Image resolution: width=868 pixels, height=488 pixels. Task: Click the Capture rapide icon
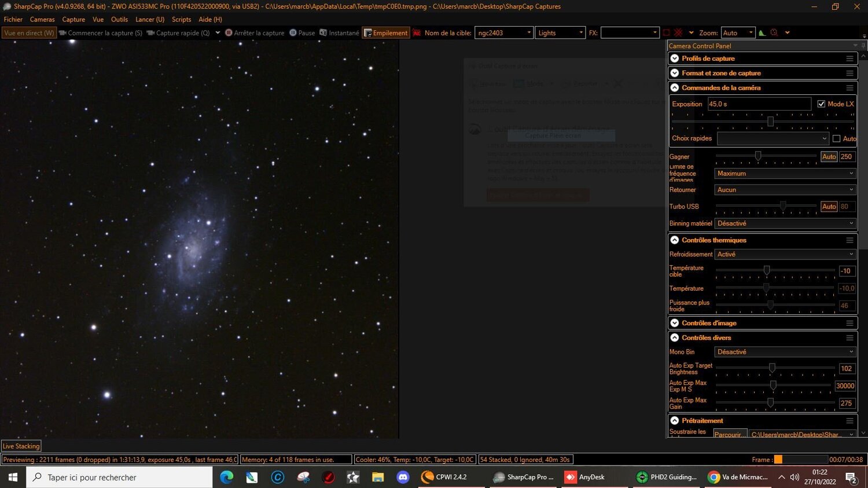[x=152, y=32]
